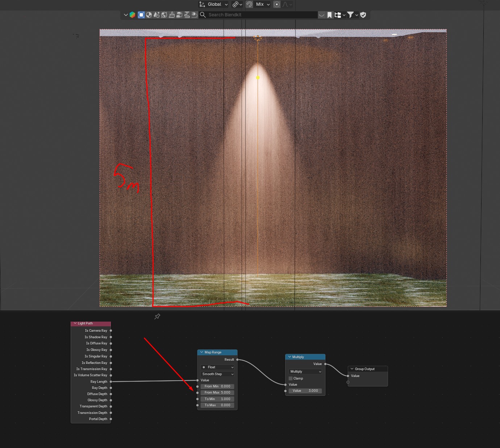Expand the BlendKit panel collapse arrow
The width and height of the screenshot is (500, 448).
(126, 15)
